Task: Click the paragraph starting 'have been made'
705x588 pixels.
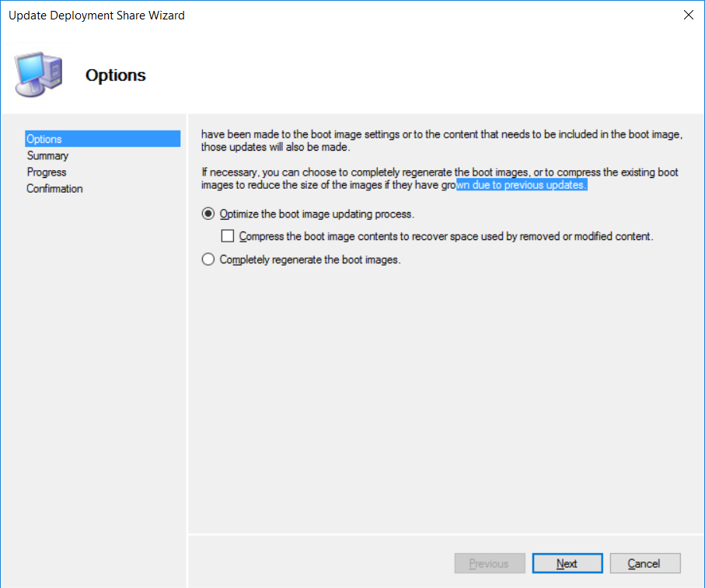Action: [x=441, y=141]
